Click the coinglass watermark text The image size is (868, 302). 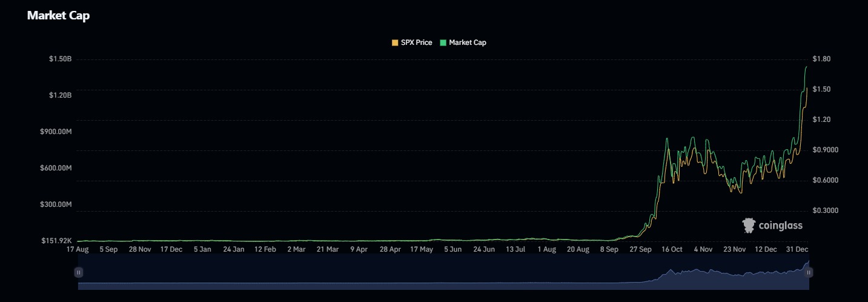pyautogui.click(x=780, y=226)
